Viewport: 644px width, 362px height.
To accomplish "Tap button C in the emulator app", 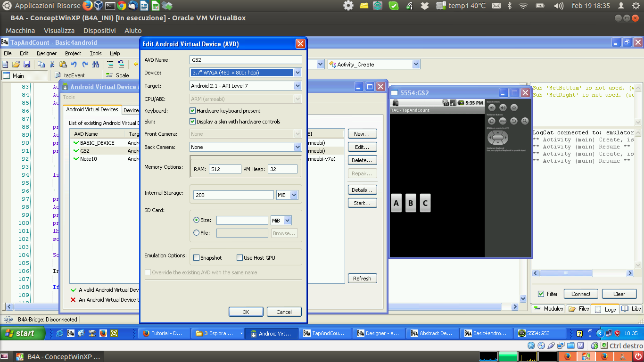I will 425,203.
